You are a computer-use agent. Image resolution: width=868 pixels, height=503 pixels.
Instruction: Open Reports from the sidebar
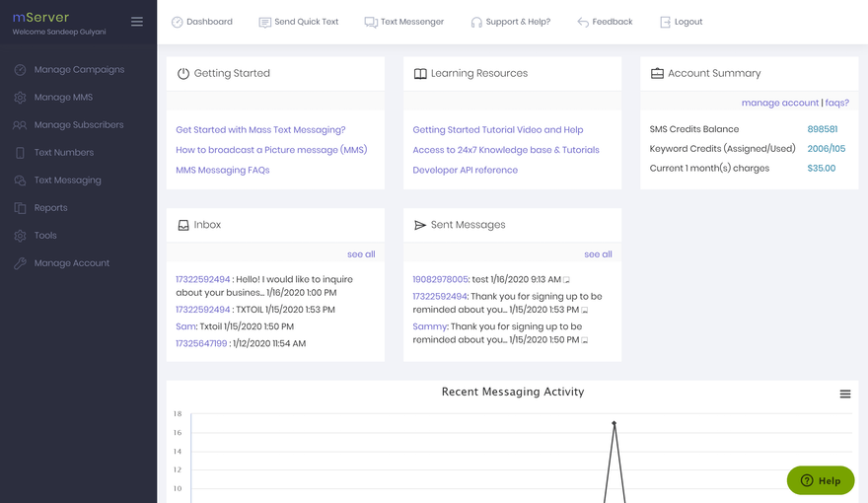coord(50,208)
